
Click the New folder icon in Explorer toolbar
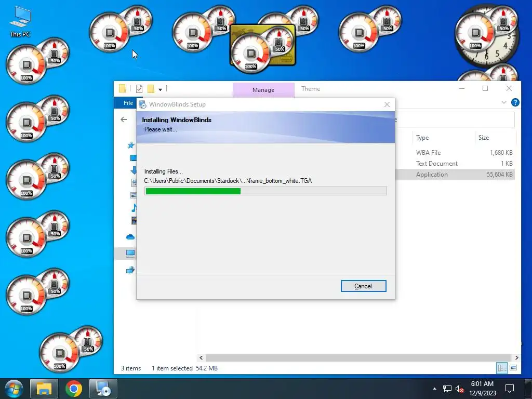(151, 89)
